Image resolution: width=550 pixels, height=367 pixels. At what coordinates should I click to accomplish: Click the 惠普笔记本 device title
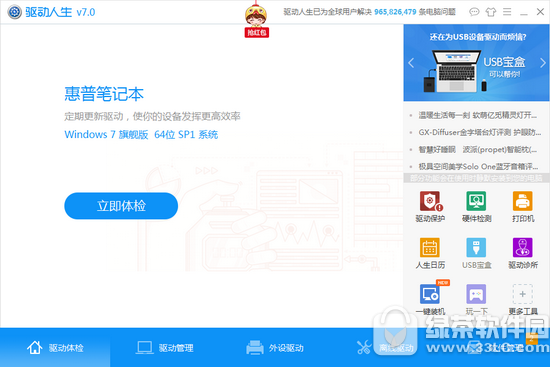tap(104, 94)
